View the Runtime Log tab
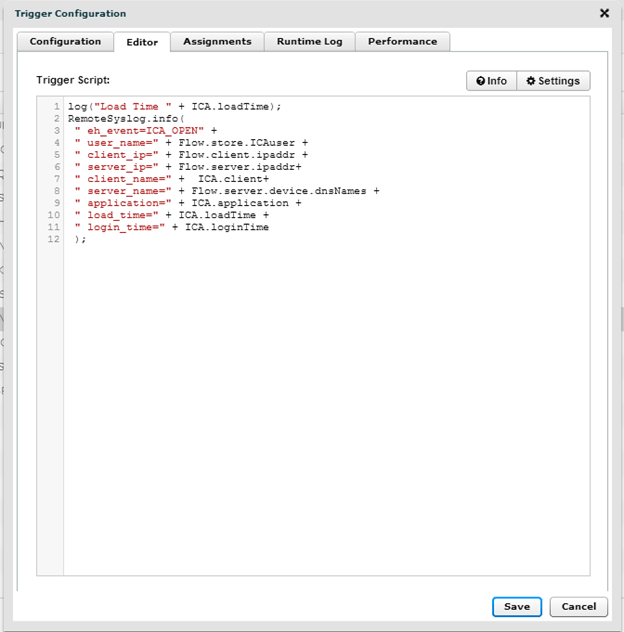The width and height of the screenshot is (624, 632). pos(309,41)
